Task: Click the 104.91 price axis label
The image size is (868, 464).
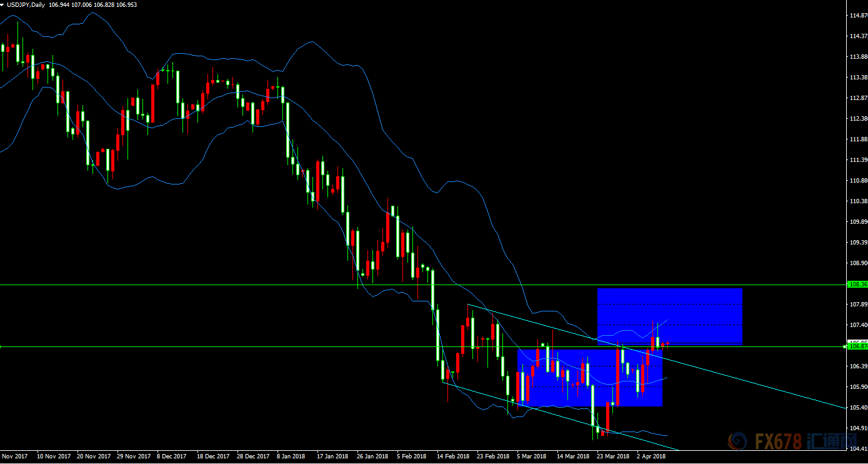Action: [x=858, y=428]
